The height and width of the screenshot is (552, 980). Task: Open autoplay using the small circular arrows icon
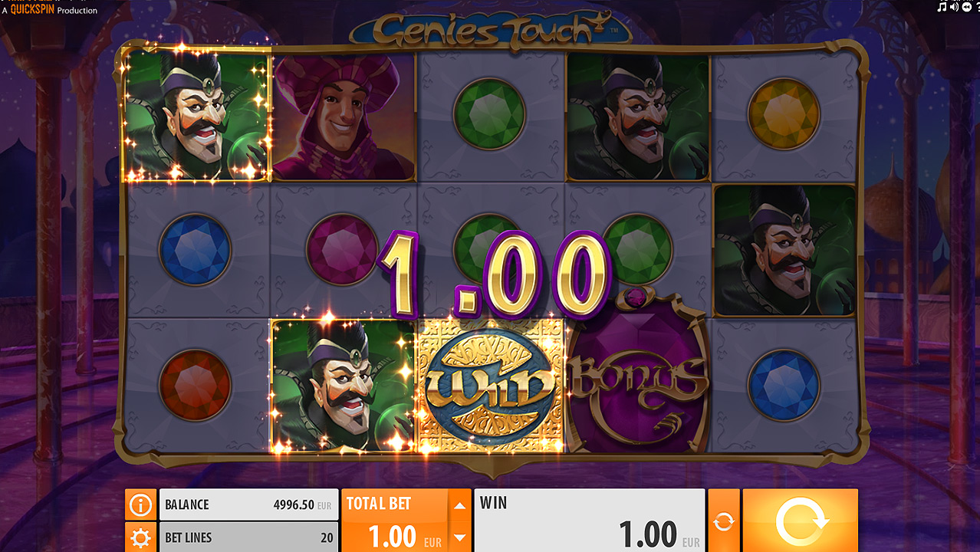[x=724, y=521]
